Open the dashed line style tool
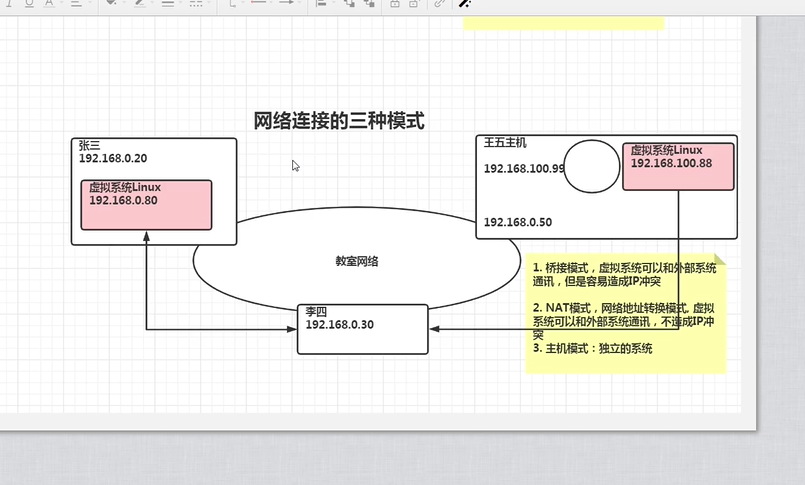Screen dimensions: 805x485 coord(196,3)
